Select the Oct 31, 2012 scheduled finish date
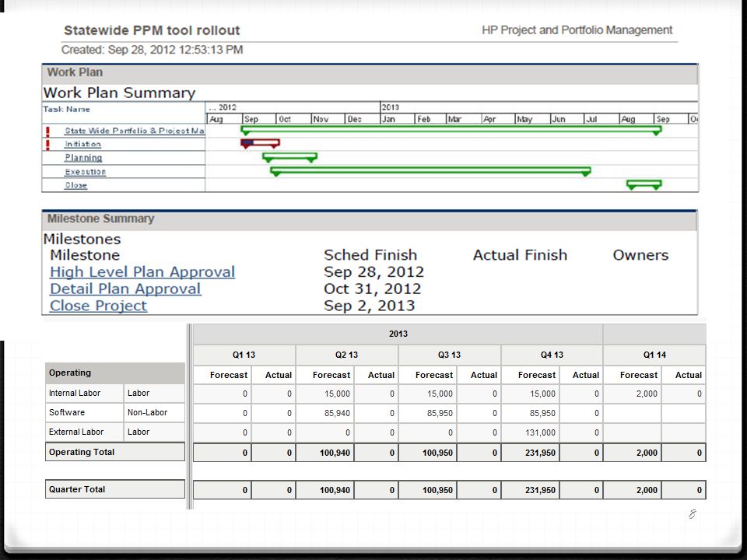 [x=372, y=289]
